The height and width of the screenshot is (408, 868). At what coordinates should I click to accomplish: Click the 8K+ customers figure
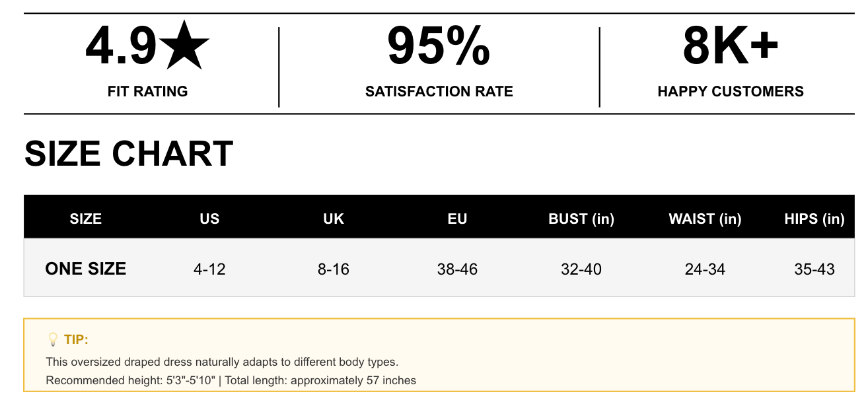pos(731,46)
